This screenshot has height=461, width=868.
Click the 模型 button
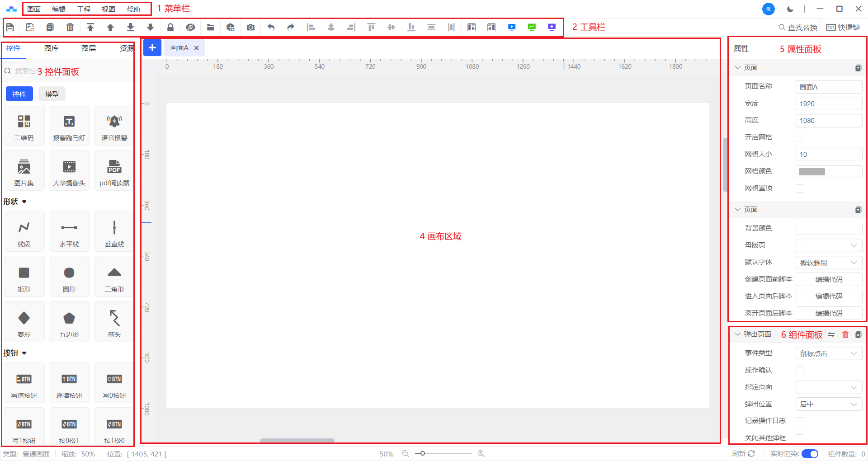[52, 94]
